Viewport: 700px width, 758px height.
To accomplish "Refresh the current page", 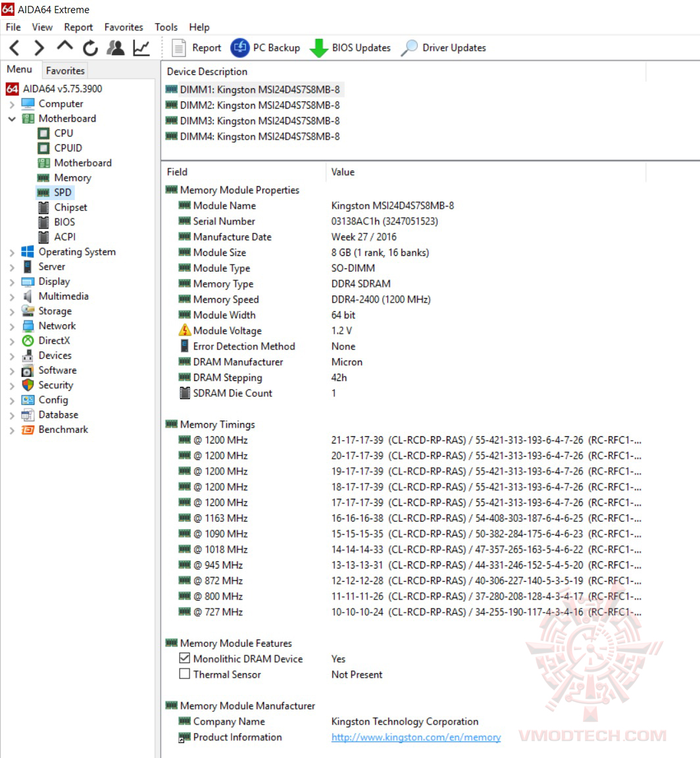I will 89,47.
